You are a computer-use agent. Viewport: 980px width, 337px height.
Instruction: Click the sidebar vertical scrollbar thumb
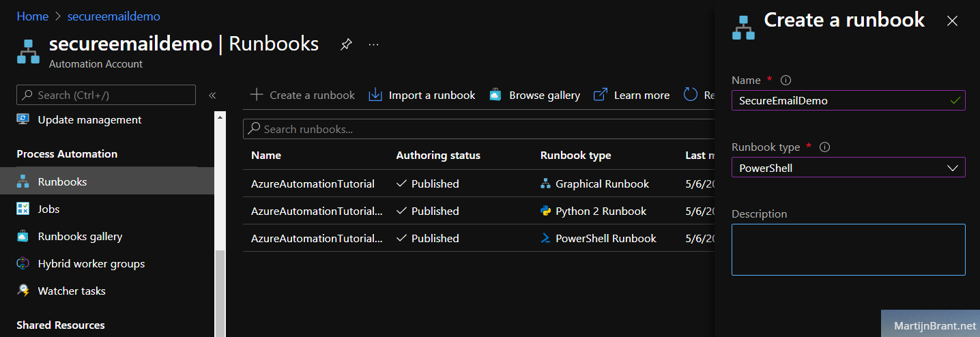click(220, 293)
